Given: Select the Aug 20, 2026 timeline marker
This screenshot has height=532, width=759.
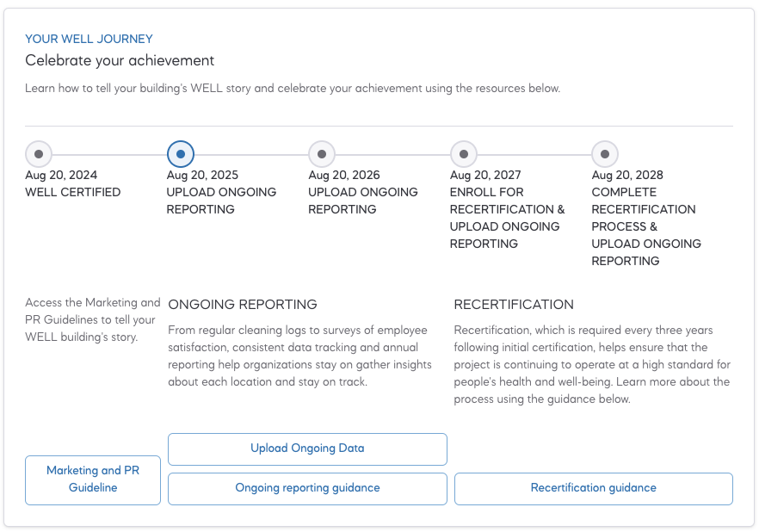Looking at the screenshot, I should 322,154.
